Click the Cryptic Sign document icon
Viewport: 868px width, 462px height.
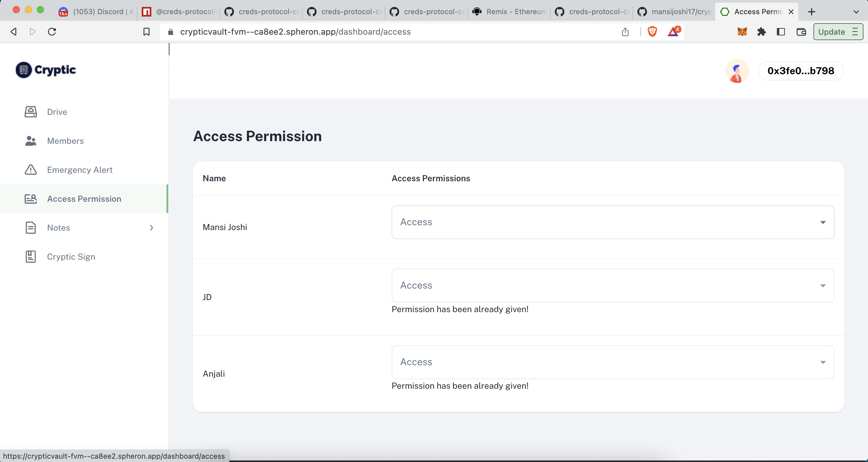pyautogui.click(x=31, y=257)
